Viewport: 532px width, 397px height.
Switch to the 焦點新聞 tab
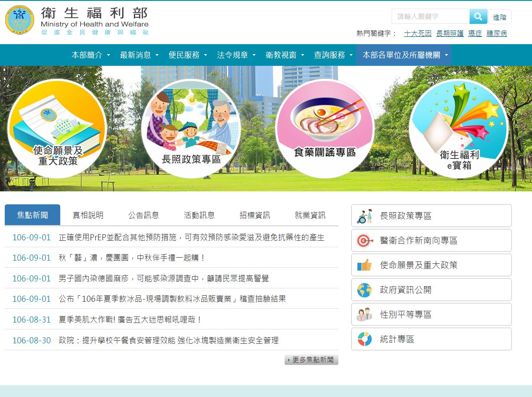tap(32, 215)
